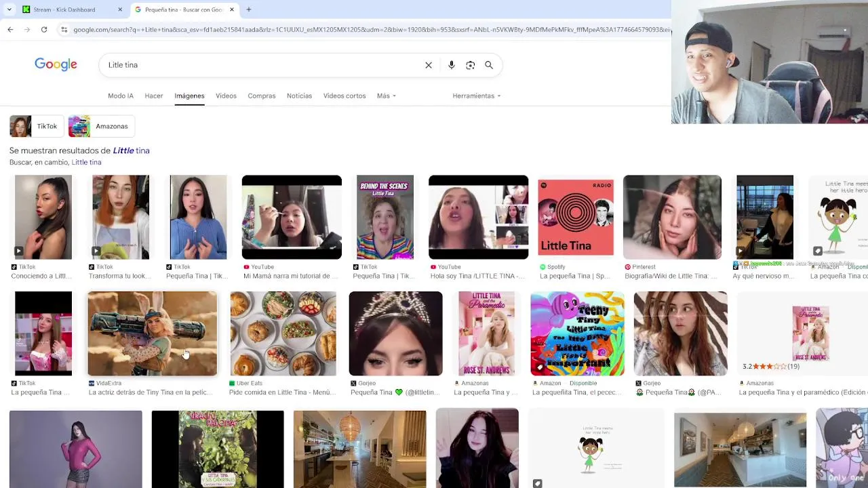Click Biografía/Wiki de Little Tina caption
This screenshot has height=488, width=868.
pos(672,277)
